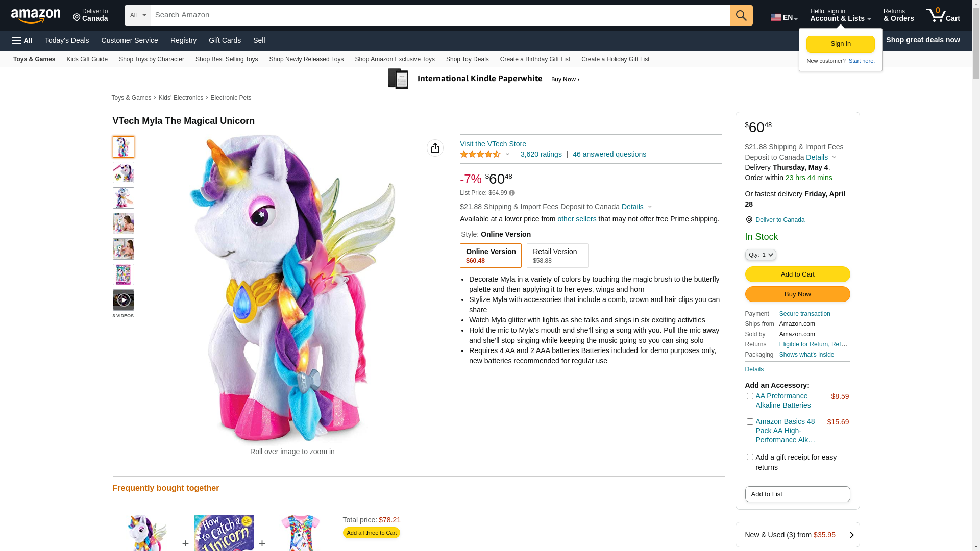Check the AA Preformance Alkaline Batteries checkbox
This screenshot has width=980, height=551.
[x=750, y=396]
